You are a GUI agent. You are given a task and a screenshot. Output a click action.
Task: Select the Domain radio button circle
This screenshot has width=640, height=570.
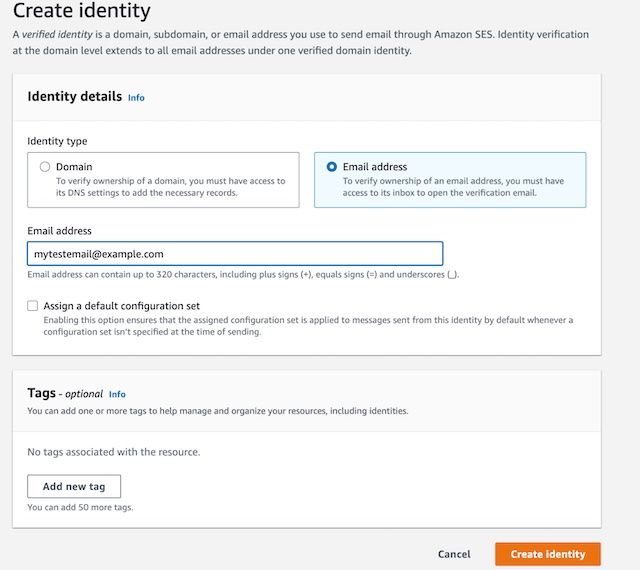(x=45, y=167)
